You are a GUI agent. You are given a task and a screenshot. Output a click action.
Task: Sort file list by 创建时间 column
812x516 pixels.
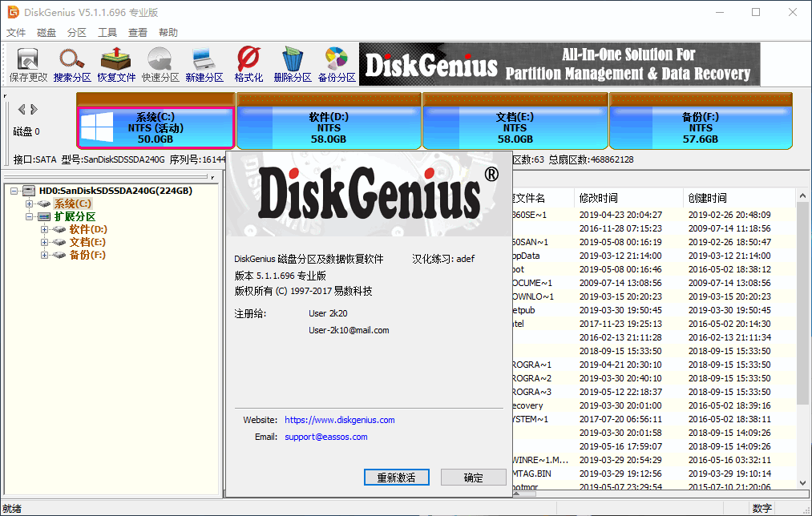coord(738,198)
